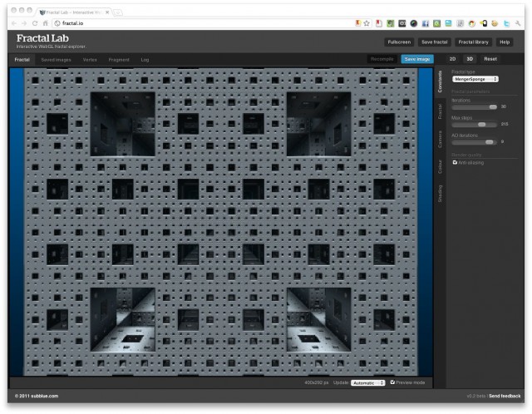This screenshot has width=532, height=414.
Task: Close the Fractal Lab browser tab
Action: (x=107, y=12)
